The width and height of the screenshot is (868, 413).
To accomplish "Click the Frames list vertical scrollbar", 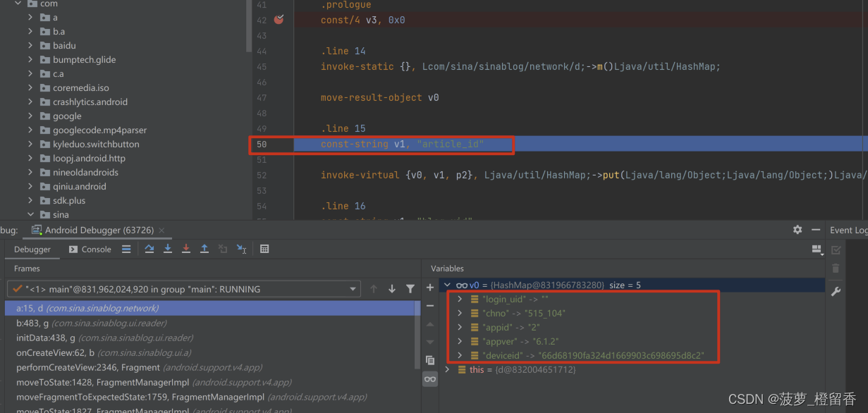I will pyautogui.click(x=418, y=335).
